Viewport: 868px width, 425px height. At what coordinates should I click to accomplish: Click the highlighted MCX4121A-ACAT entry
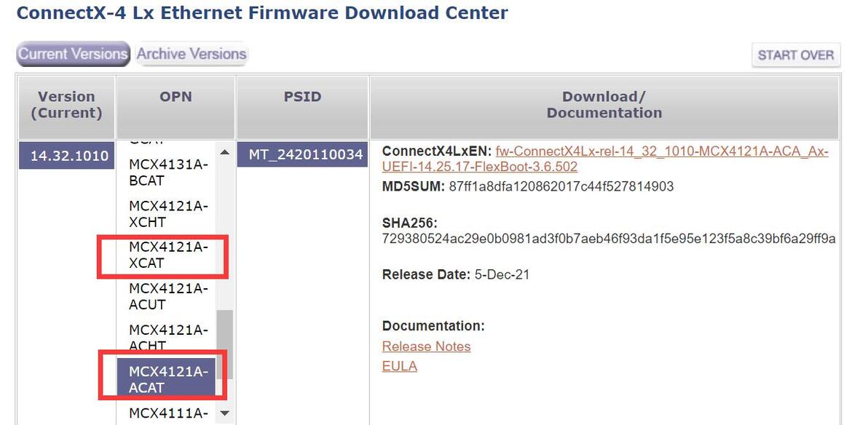pyautogui.click(x=168, y=379)
